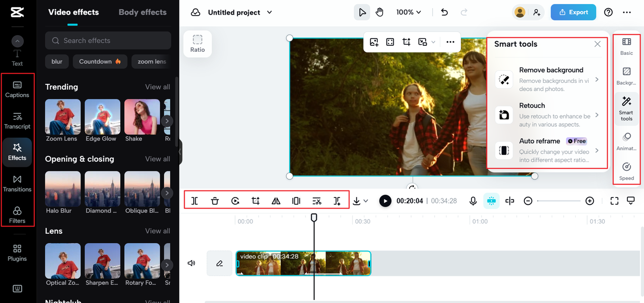Open transcript-based editing from timeline toolbar
The width and height of the screenshot is (644, 303).
coord(316,201)
